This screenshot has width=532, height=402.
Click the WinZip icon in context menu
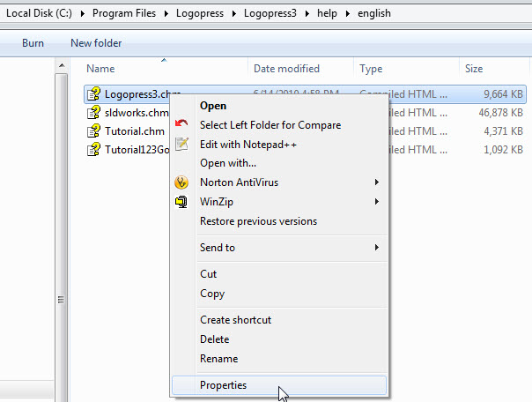pyautogui.click(x=181, y=202)
